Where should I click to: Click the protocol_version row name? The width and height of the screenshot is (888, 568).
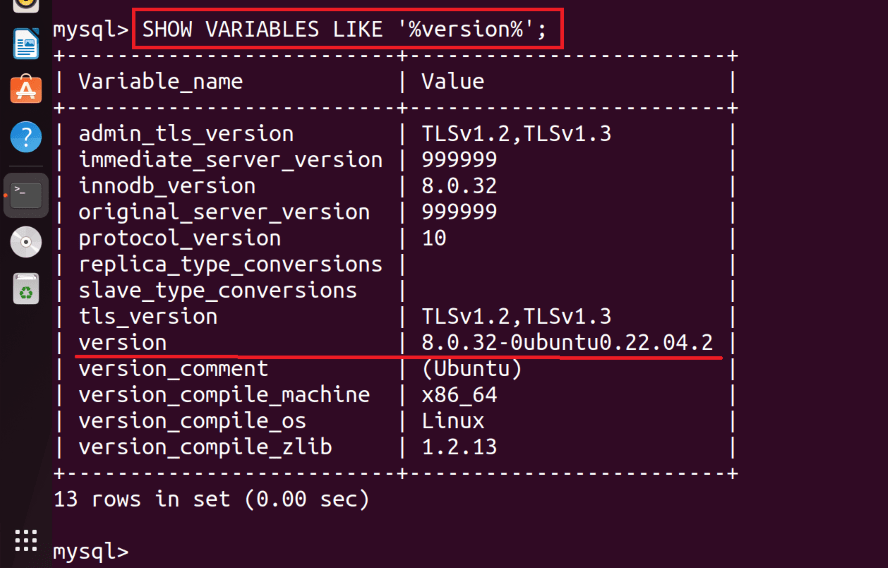[180, 238]
